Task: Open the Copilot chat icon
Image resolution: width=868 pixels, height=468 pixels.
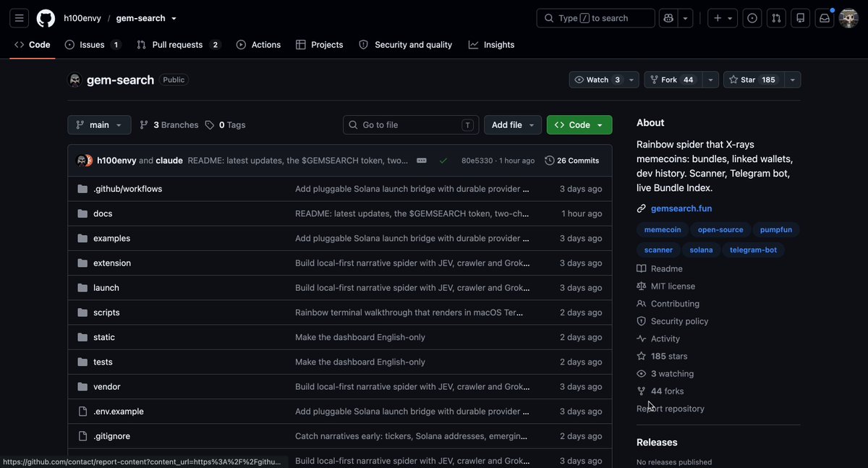Action: click(668, 18)
